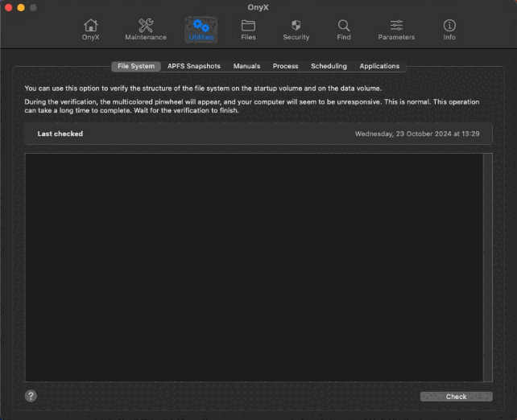Screen dimensions: 517x420
Task: Click the Check button
Action: tap(457, 397)
